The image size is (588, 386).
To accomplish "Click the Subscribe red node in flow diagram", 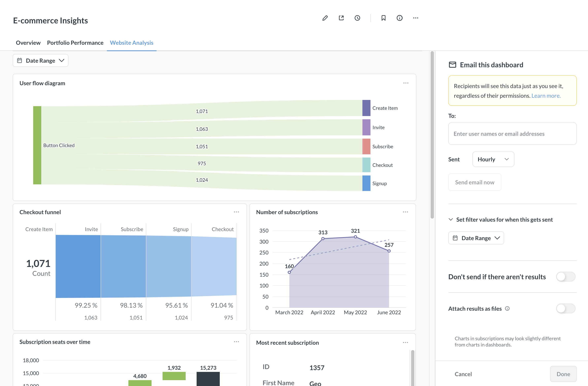I will (366, 146).
